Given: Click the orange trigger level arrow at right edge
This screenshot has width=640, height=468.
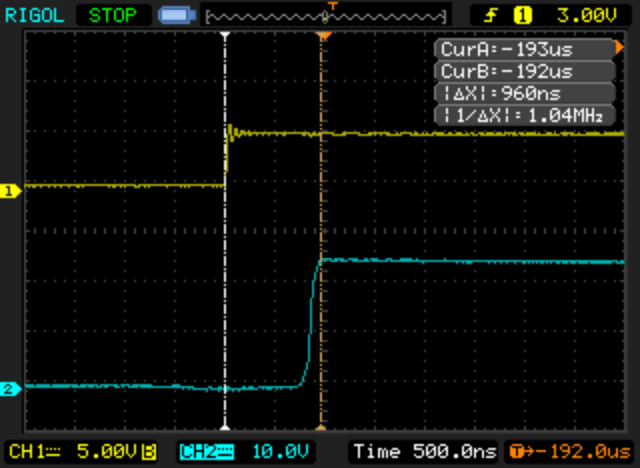Looking at the screenshot, I should 620,48.
